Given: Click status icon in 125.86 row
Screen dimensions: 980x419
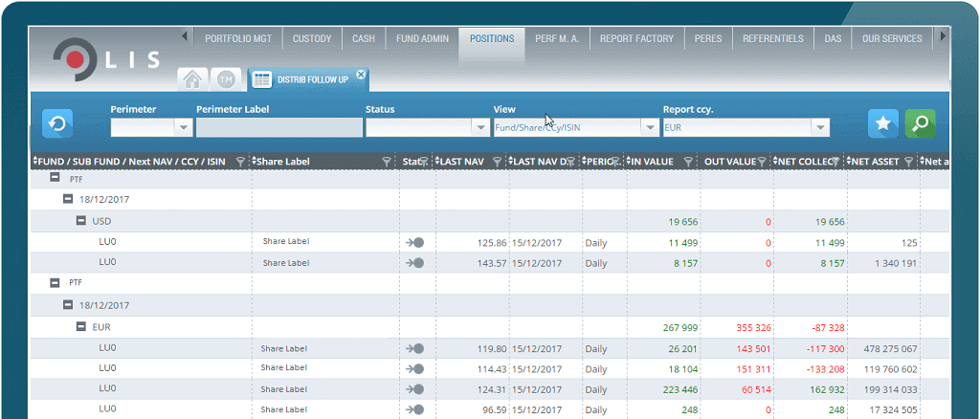Looking at the screenshot, I should pyautogui.click(x=414, y=242).
